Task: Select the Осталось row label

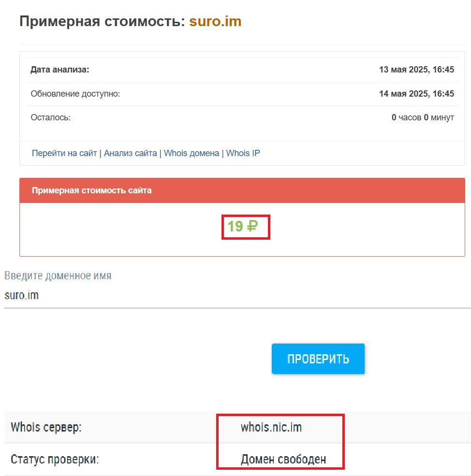Action: coord(51,117)
